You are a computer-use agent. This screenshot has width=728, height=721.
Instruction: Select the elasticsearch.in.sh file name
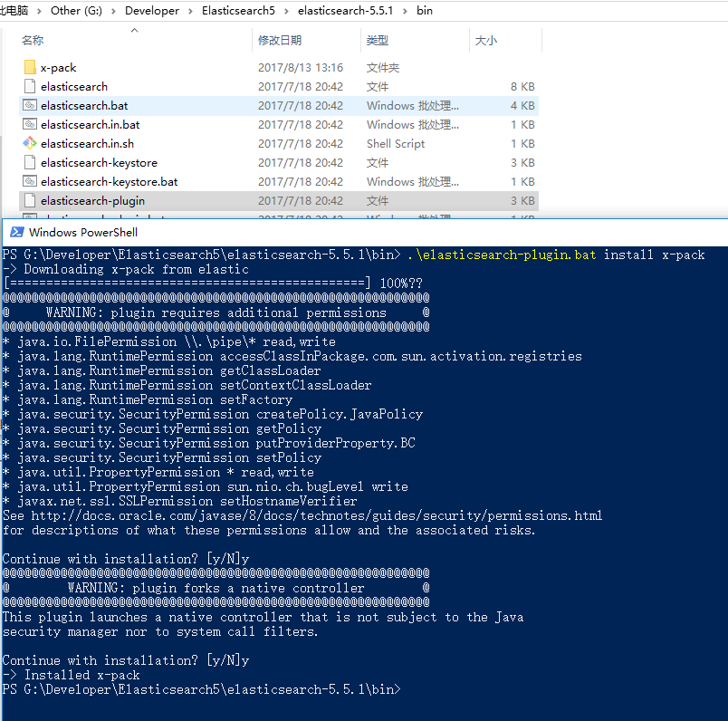[87, 144]
